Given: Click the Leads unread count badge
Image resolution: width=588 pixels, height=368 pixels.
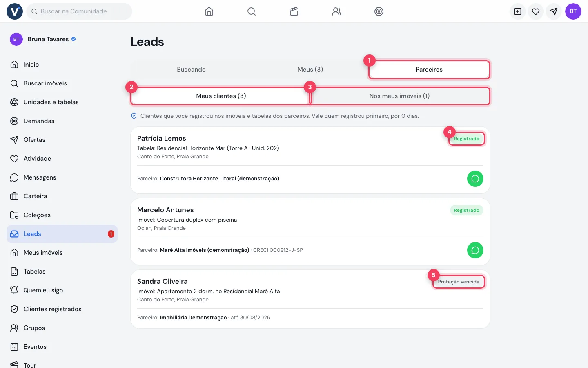Looking at the screenshot, I should click(x=111, y=234).
